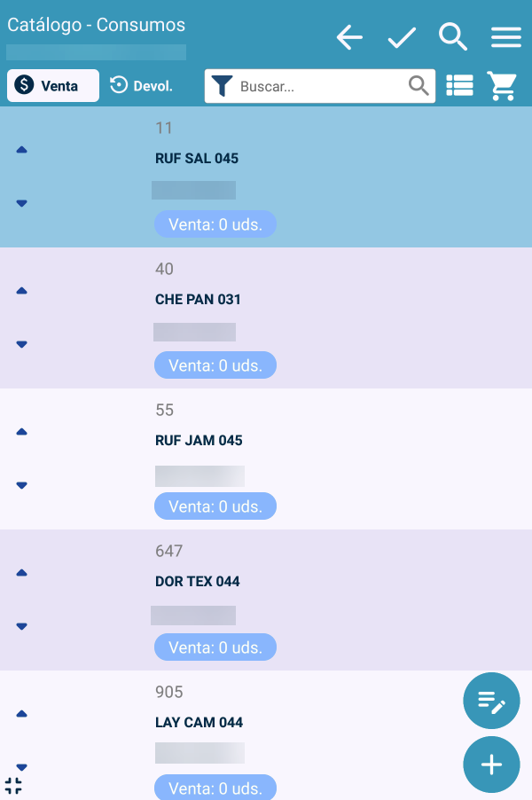
Task: Click the Buscar search input field
Action: click(x=321, y=86)
